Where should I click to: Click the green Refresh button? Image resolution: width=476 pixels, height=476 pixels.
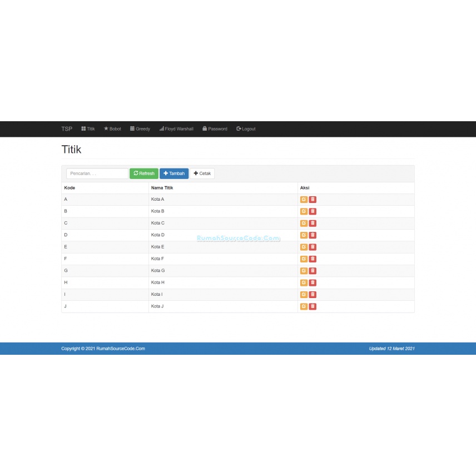144,173
